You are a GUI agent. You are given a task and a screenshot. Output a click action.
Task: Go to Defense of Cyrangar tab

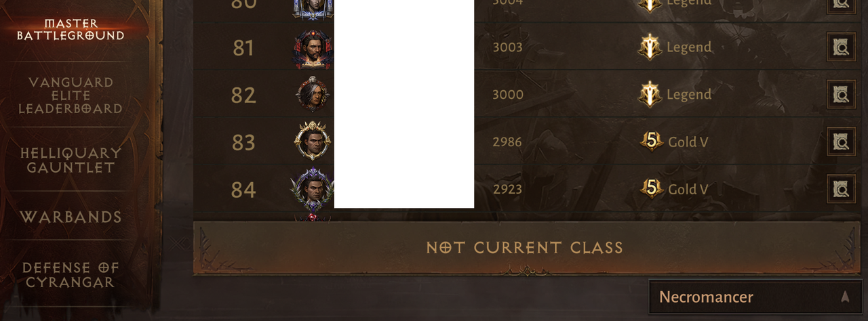(71, 276)
